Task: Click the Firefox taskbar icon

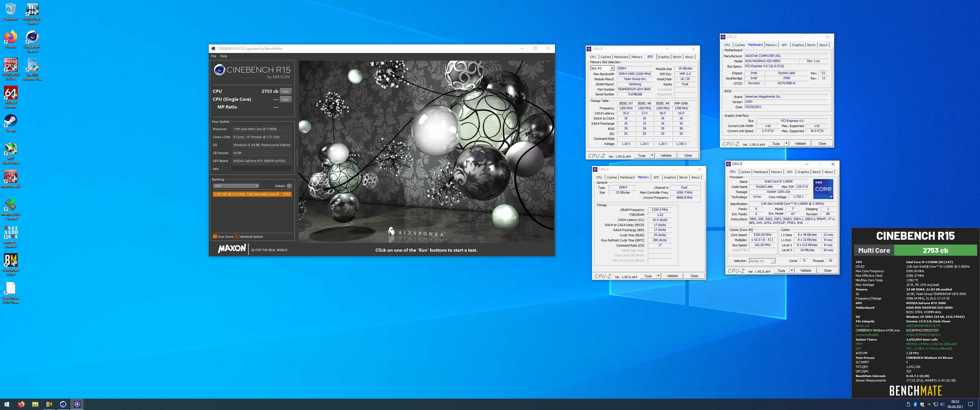Action: (21, 404)
